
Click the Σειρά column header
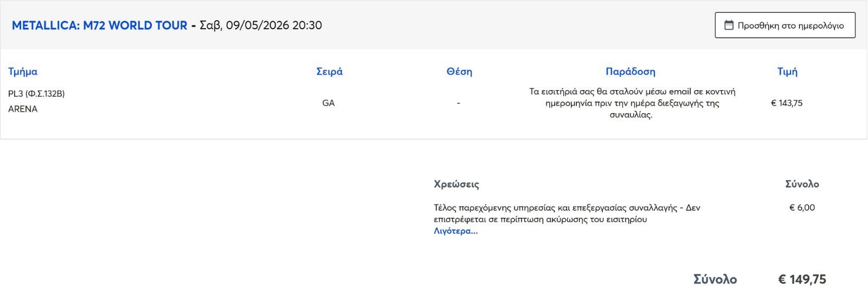coord(329,71)
